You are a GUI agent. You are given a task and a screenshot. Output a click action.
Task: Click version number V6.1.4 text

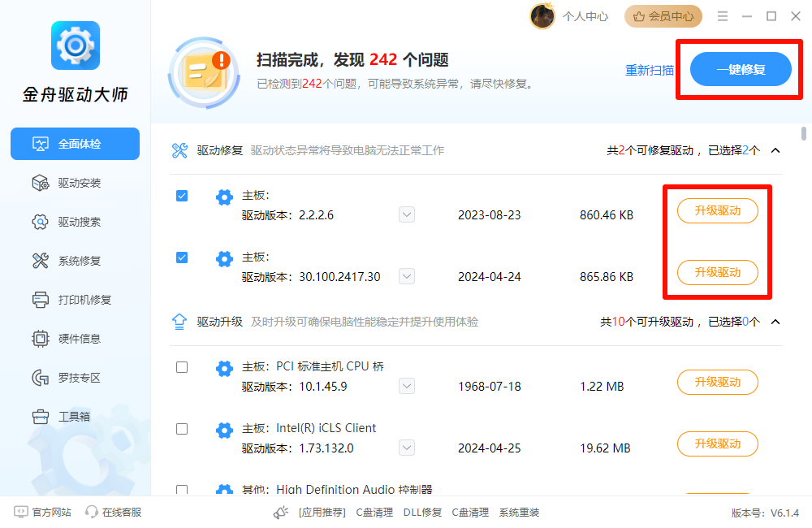pos(784,513)
